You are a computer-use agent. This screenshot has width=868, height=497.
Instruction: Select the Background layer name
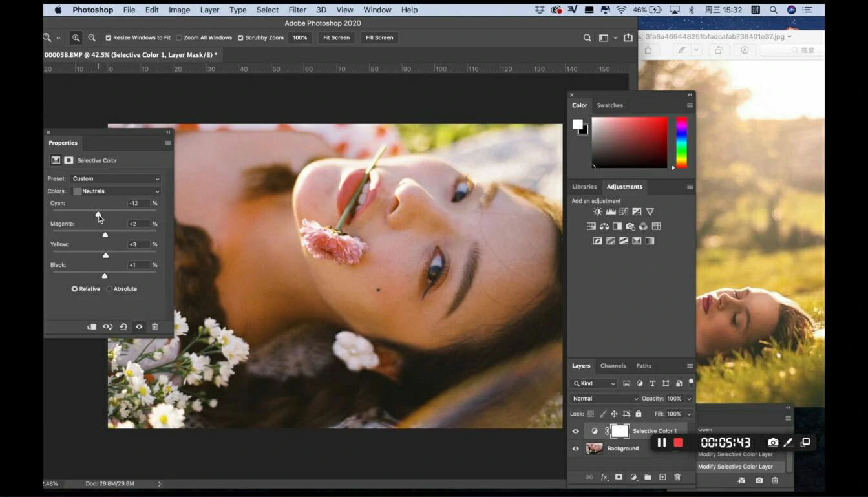(623, 449)
